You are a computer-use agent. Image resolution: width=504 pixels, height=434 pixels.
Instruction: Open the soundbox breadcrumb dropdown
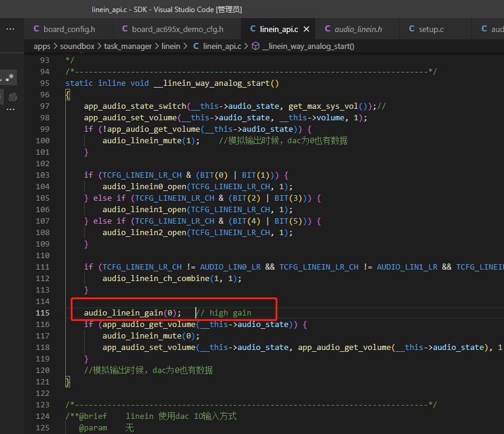[77, 47]
